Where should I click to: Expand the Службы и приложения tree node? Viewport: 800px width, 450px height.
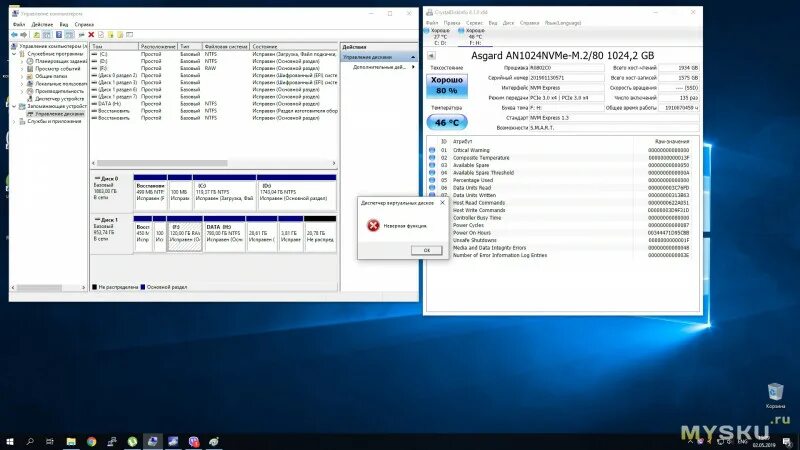14,121
